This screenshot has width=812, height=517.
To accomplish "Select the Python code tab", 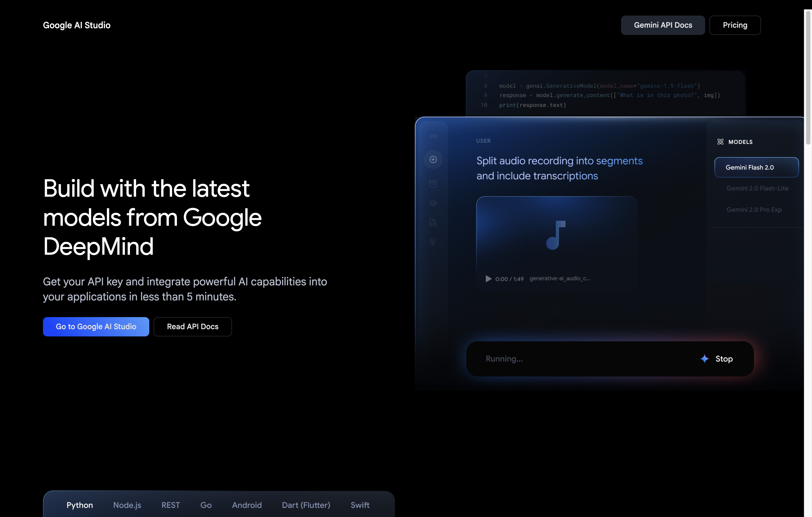I will [79, 505].
